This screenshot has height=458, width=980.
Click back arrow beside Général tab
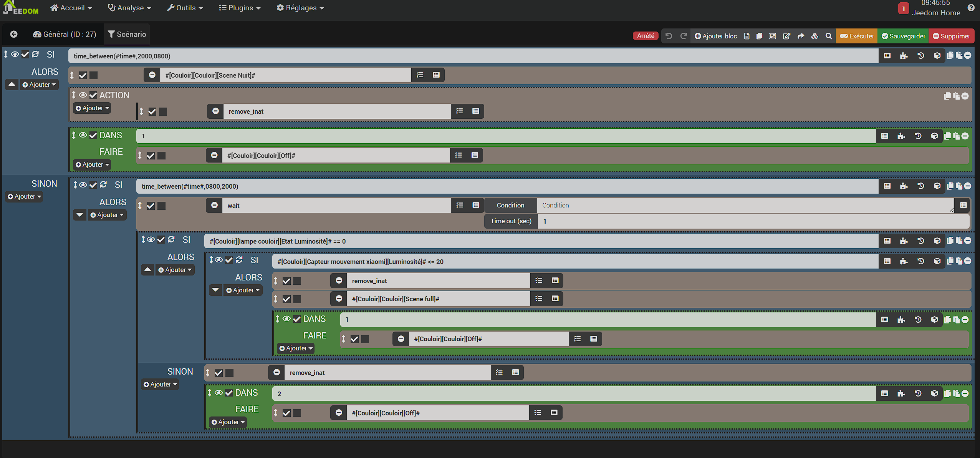point(14,34)
